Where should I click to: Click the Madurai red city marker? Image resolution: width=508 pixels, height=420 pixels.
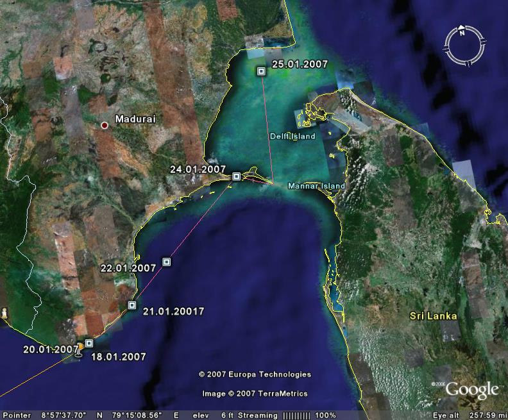(x=104, y=125)
